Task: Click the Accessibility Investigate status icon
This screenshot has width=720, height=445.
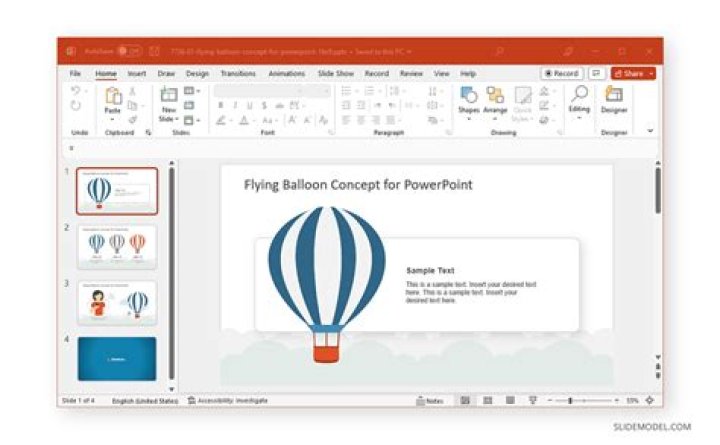Action: pyautogui.click(x=191, y=400)
